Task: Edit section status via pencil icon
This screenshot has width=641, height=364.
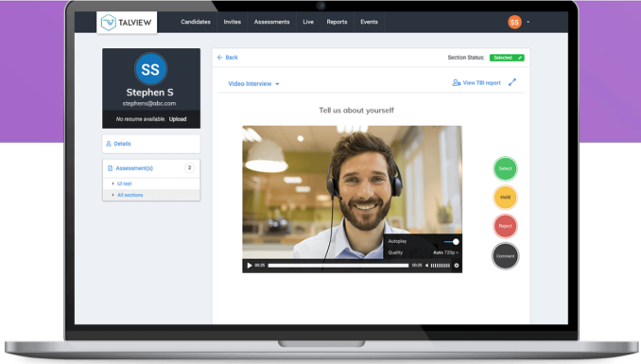Action: (520, 58)
